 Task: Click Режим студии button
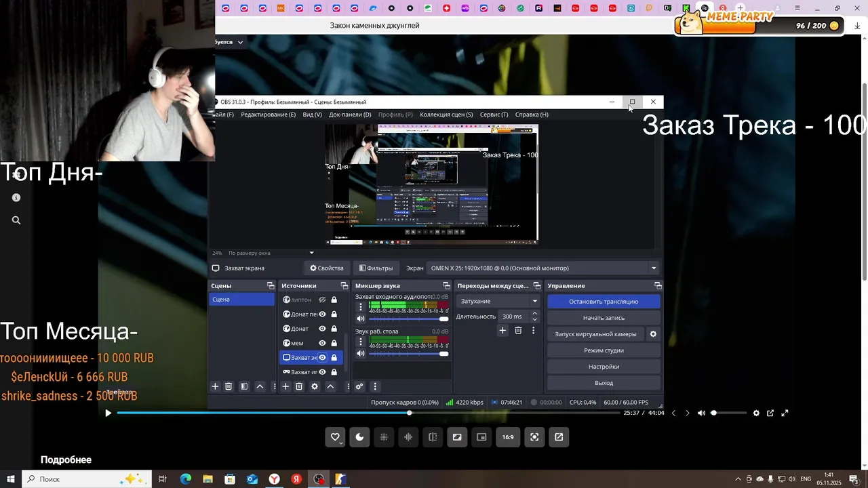(x=604, y=350)
